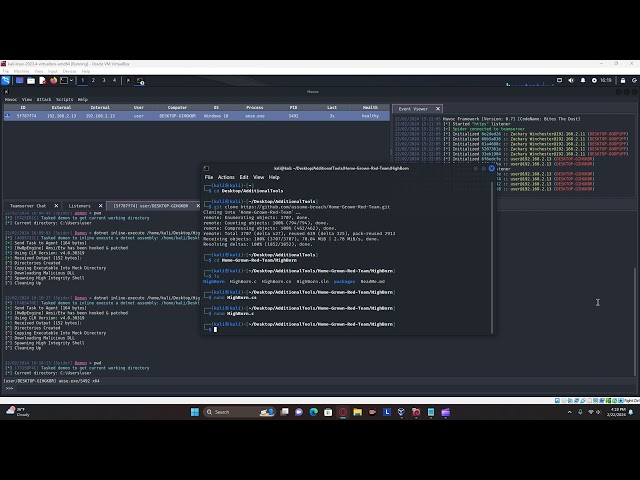640x480 pixels.
Task: Click the power manager icon in the Kali panel
Action: point(594,80)
